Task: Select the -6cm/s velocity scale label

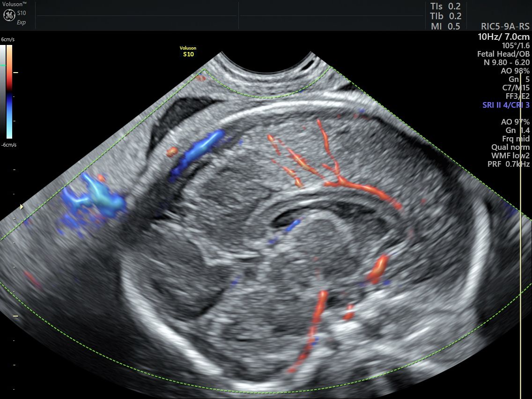Action: pyautogui.click(x=9, y=145)
